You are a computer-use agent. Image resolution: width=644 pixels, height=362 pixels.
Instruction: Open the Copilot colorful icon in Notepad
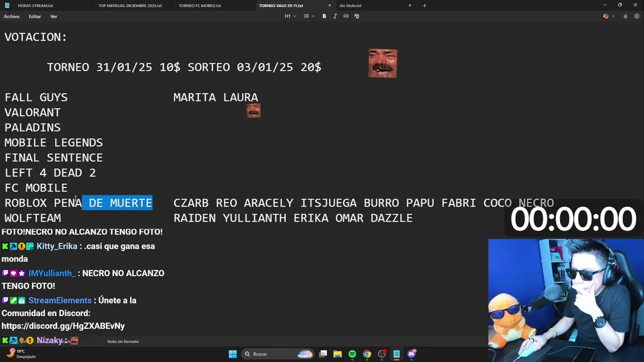tap(606, 16)
